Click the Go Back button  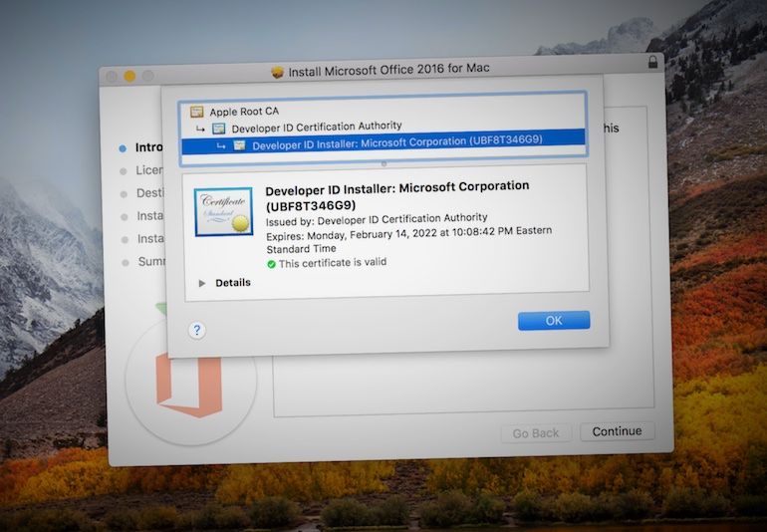[x=536, y=433]
